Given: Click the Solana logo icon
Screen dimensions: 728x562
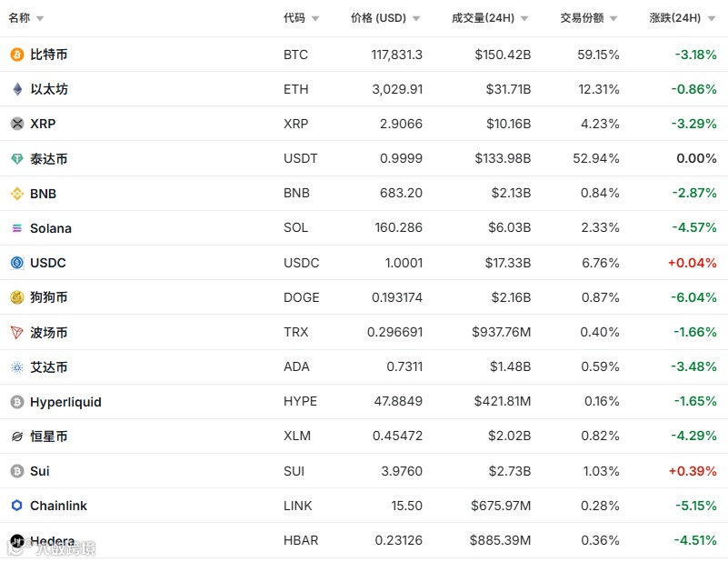Looking at the screenshot, I should tap(16, 228).
